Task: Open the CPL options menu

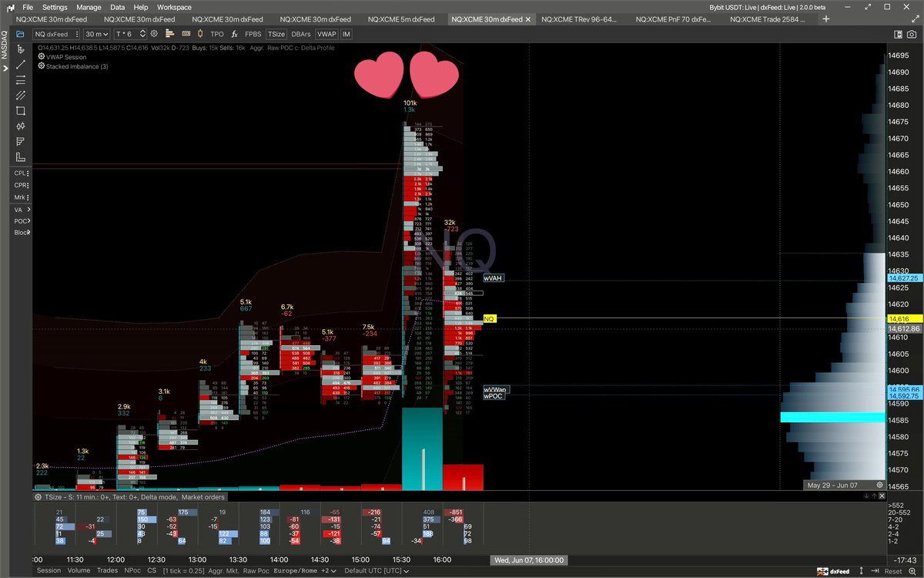Action: 29,173
